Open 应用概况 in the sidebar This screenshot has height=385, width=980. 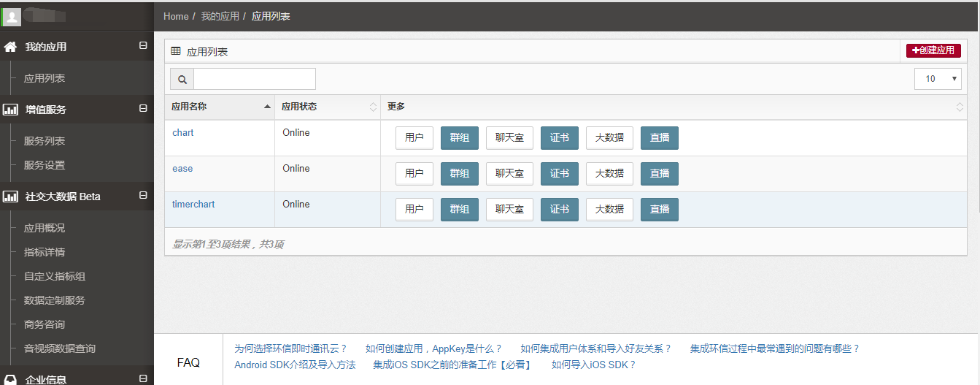click(x=45, y=228)
